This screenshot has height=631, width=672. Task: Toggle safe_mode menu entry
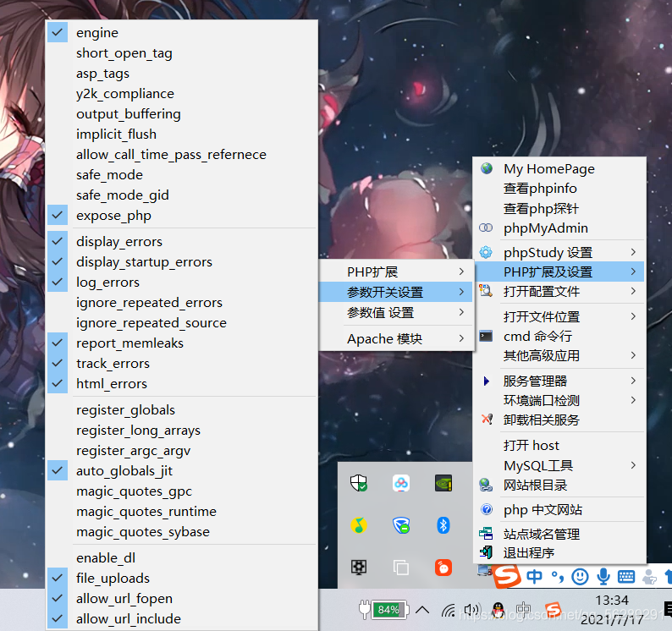point(182,174)
